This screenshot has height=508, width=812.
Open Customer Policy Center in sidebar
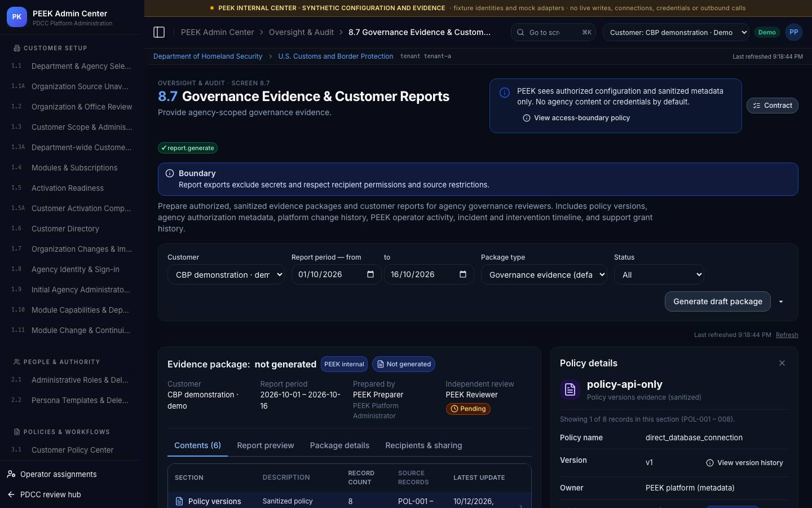point(72,450)
